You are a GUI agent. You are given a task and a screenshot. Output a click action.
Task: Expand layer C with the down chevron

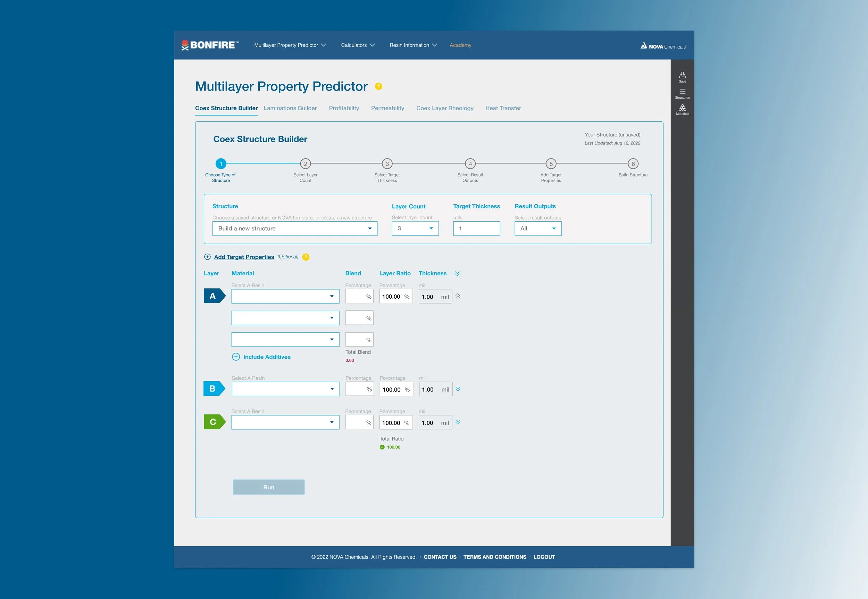458,422
